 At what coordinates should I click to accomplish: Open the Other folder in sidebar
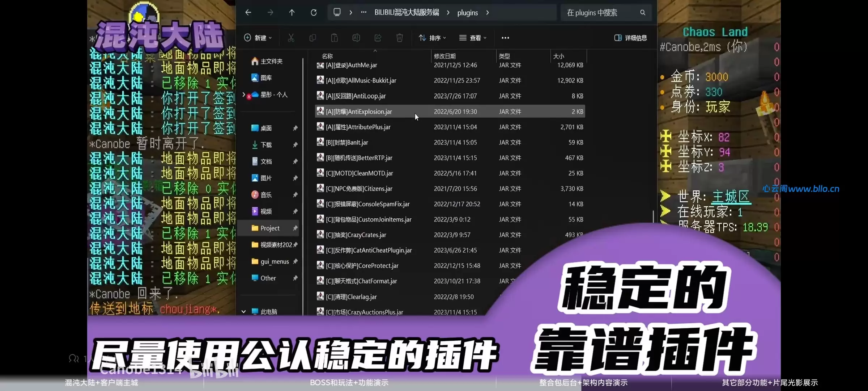[x=264, y=278]
